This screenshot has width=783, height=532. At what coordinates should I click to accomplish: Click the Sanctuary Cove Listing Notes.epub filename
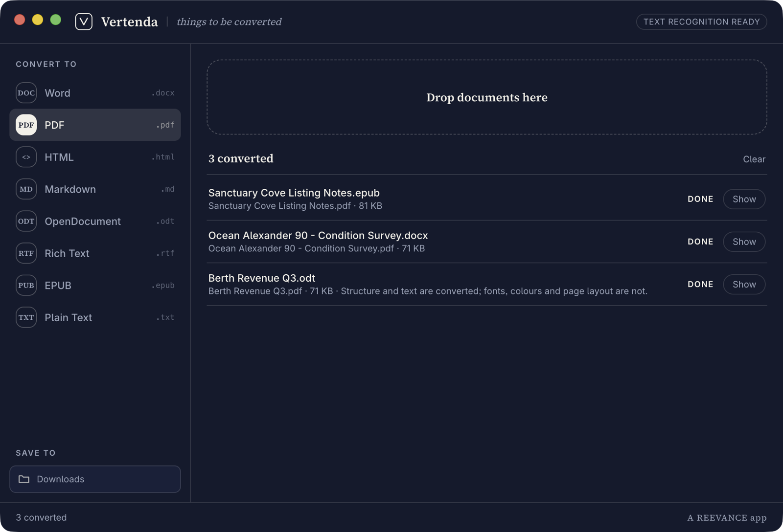(x=294, y=193)
